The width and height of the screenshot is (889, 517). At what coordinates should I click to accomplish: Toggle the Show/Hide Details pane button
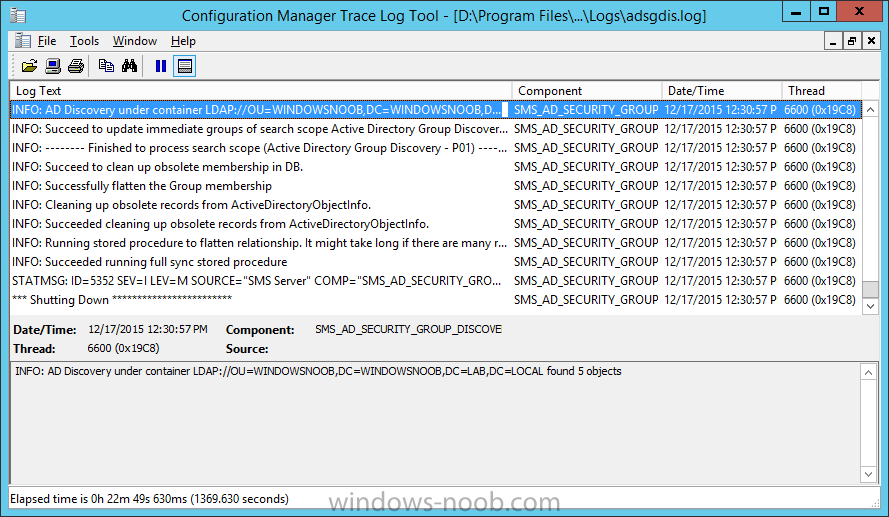tap(185, 66)
